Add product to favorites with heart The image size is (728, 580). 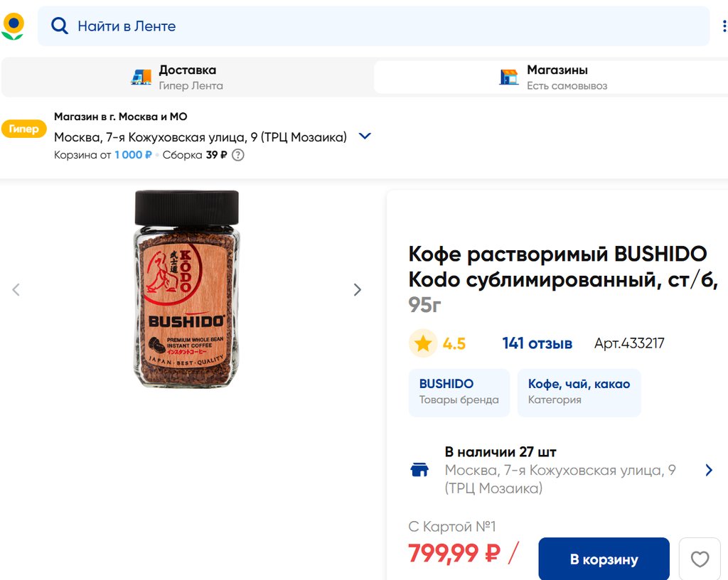[x=700, y=559]
